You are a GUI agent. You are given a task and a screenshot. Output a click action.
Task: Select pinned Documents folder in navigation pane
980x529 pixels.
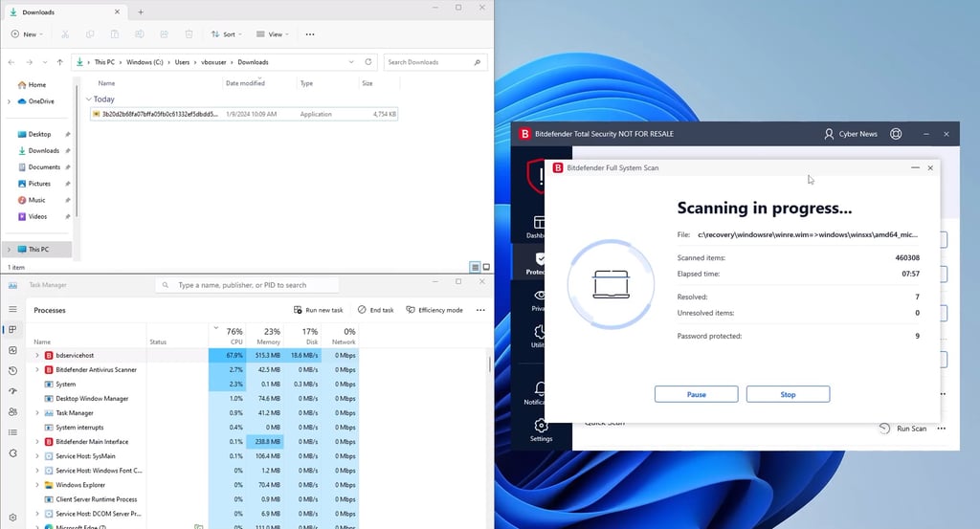coord(44,167)
